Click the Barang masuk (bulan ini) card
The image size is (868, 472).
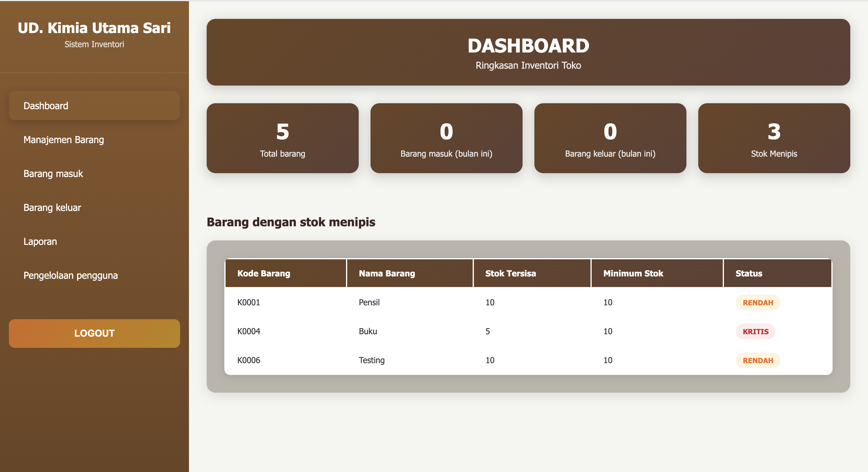point(446,138)
